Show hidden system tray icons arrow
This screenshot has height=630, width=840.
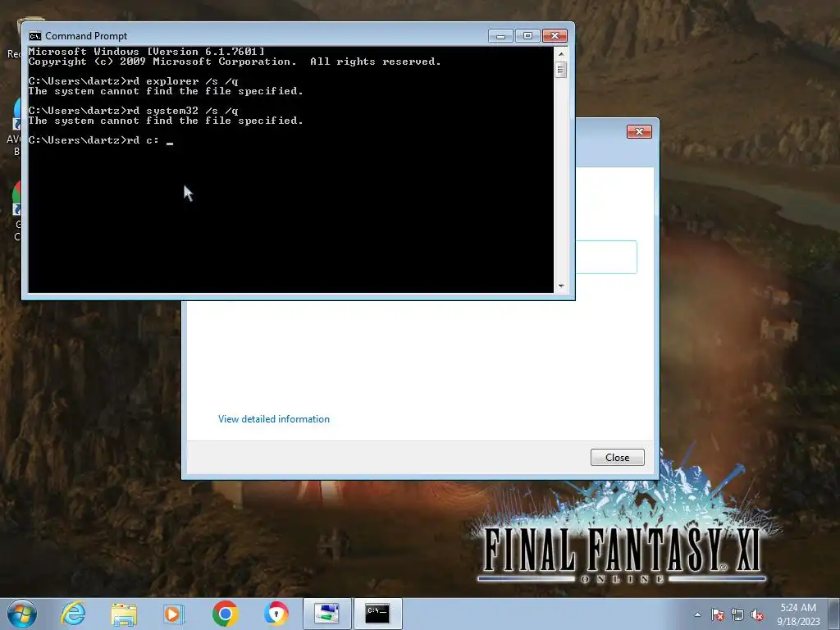click(x=697, y=614)
